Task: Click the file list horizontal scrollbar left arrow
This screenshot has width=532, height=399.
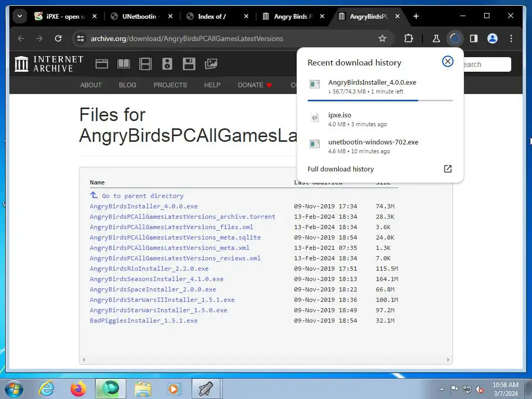Action: 84,360
